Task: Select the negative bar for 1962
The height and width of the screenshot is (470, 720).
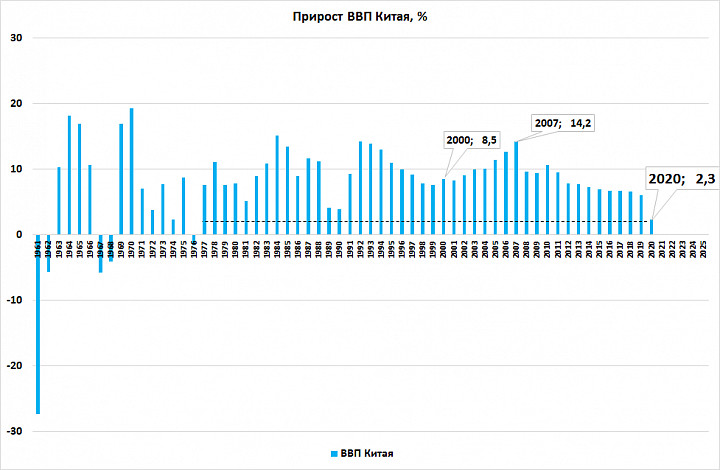Action: (49, 253)
